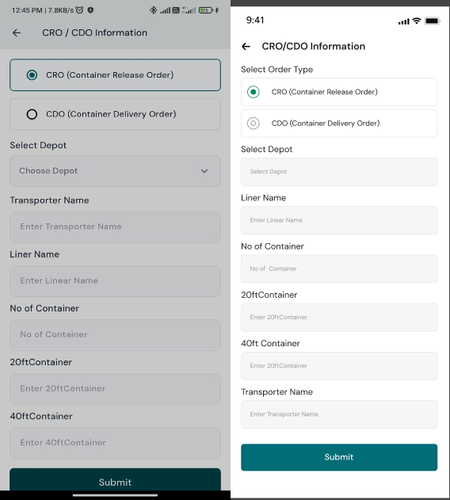This screenshot has height=500, width=450.
Task: Tap the Bluetooth icon in left status bar
Action: click(153, 10)
